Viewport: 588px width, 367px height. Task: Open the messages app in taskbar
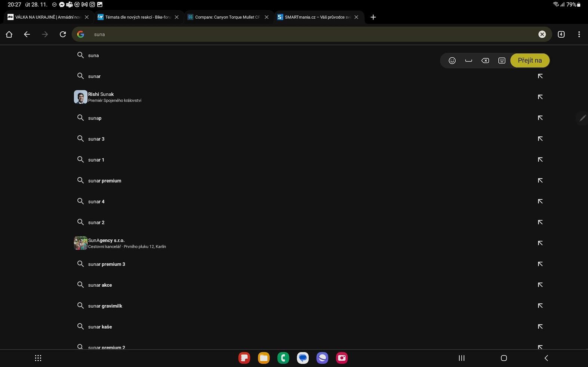[x=302, y=358]
